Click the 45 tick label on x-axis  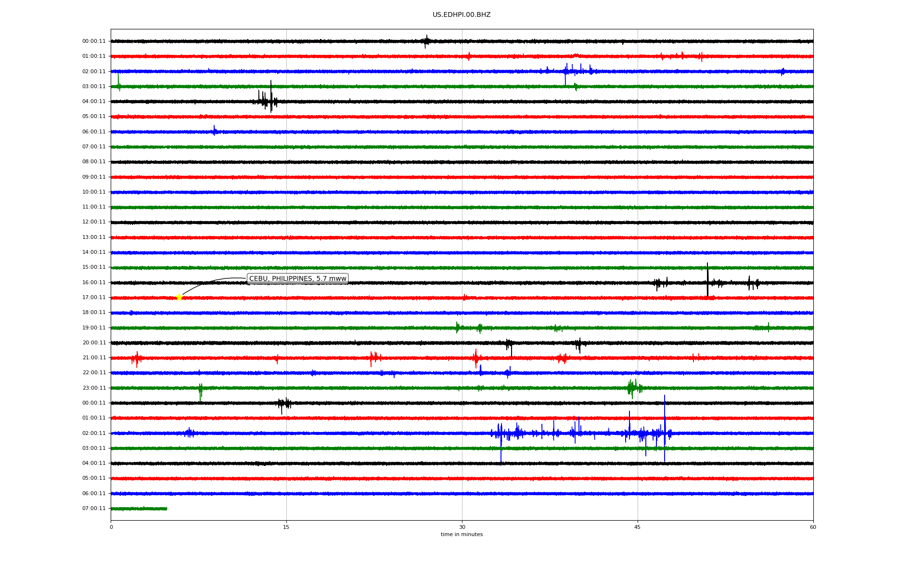637,527
